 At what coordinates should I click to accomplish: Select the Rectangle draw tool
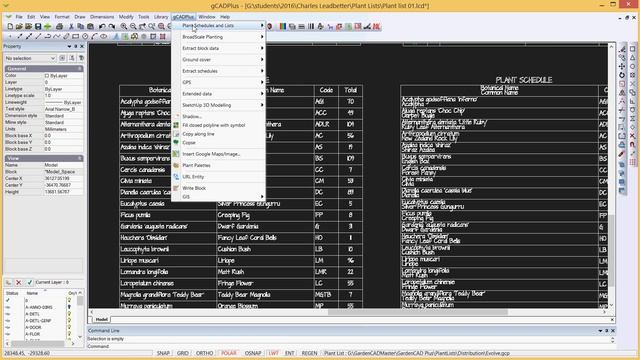(76, 36)
